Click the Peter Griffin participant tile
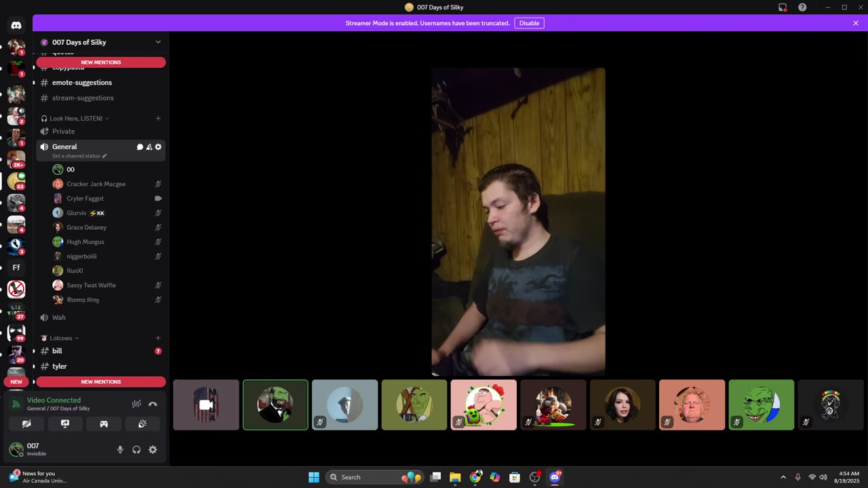The height and width of the screenshot is (488, 868). tap(484, 405)
